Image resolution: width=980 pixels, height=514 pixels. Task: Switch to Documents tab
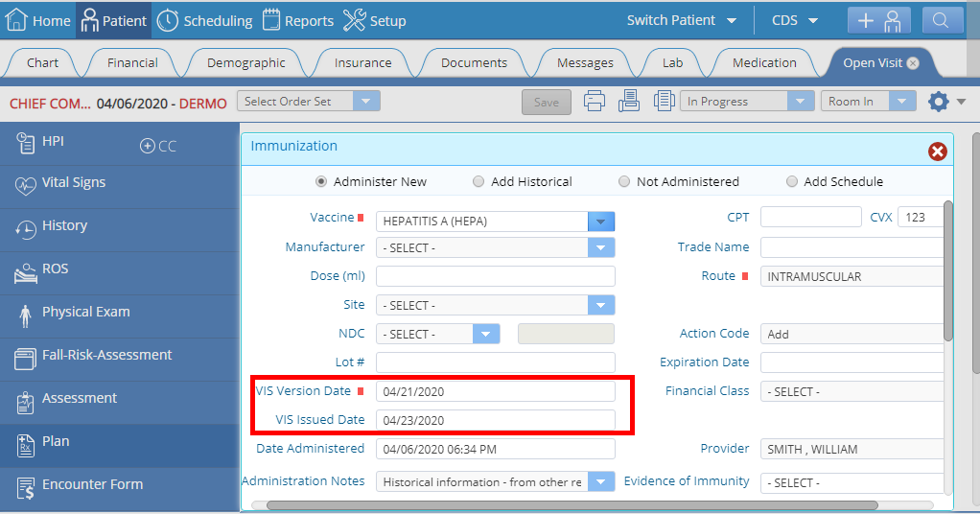tap(474, 63)
